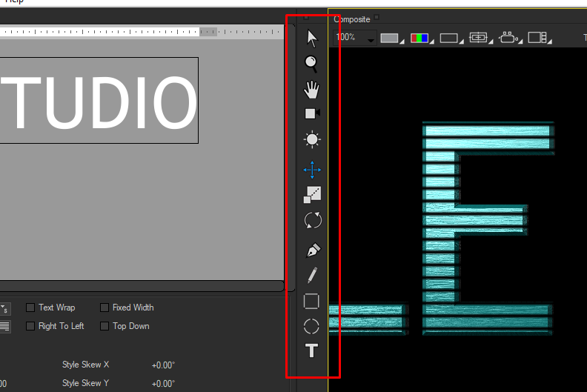Click the Style Skew X value field
587x392 pixels.
[163, 365]
